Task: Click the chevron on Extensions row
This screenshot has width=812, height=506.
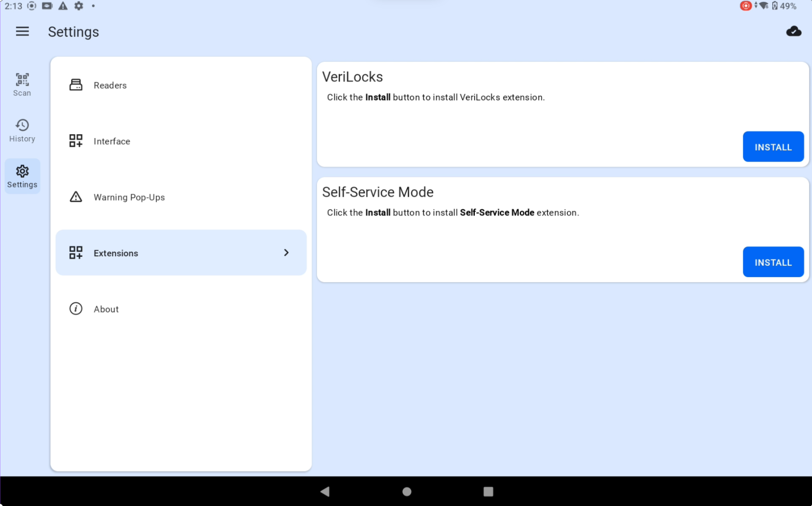Action: coord(286,253)
